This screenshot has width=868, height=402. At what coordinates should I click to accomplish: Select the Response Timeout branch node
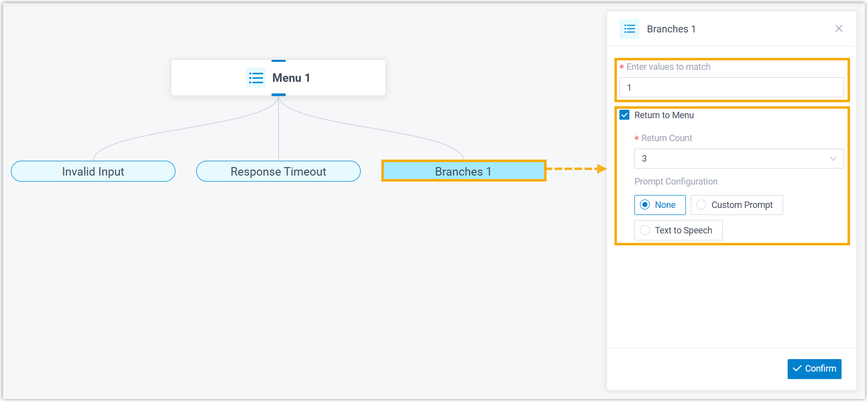tap(279, 172)
